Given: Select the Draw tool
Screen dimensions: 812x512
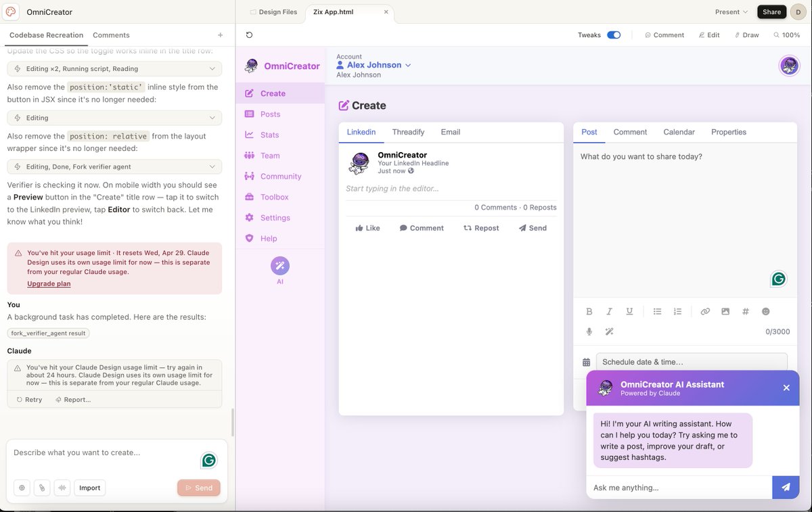Looking at the screenshot, I should pyautogui.click(x=747, y=35).
